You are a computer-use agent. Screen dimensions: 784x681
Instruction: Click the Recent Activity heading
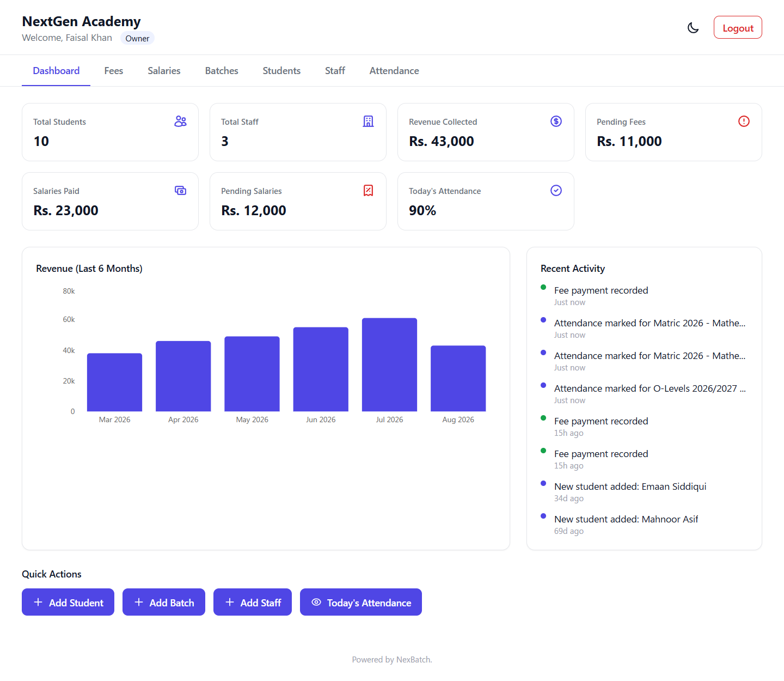tap(573, 269)
